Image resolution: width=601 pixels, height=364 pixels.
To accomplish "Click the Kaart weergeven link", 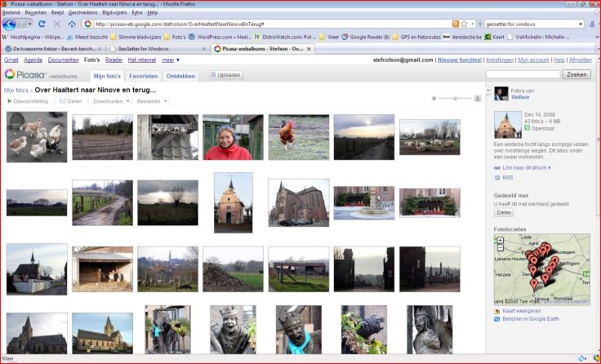I will click(x=522, y=311).
